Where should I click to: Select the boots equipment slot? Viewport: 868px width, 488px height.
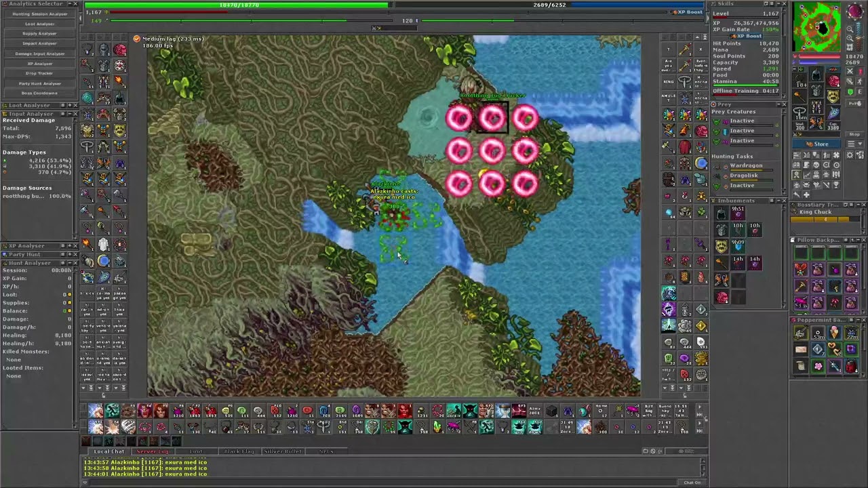(x=816, y=121)
